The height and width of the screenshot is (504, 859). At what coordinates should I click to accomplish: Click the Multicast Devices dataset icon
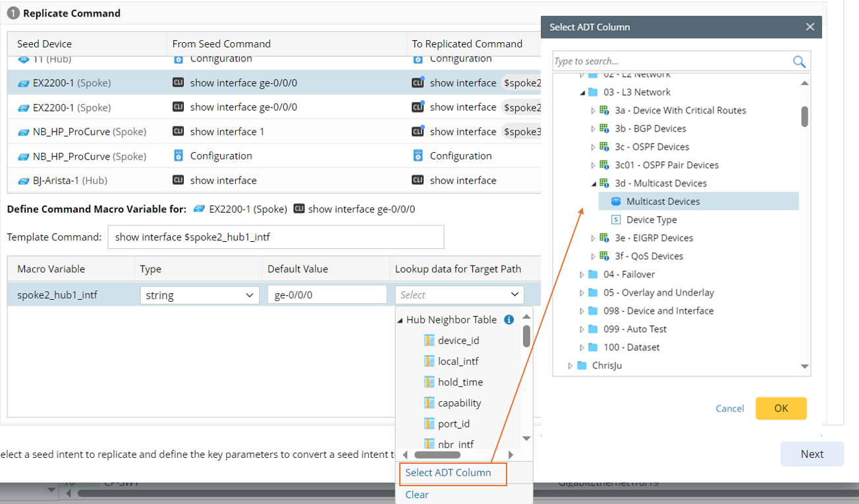point(616,202)
